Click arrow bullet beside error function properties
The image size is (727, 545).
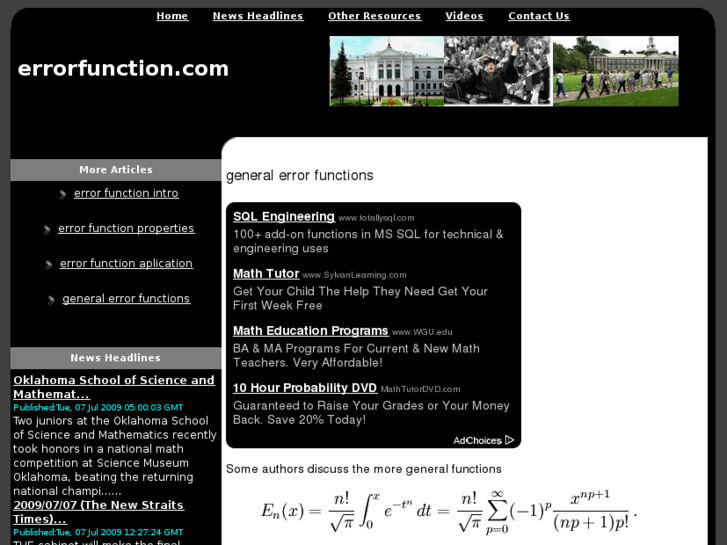tap(47, 230)
